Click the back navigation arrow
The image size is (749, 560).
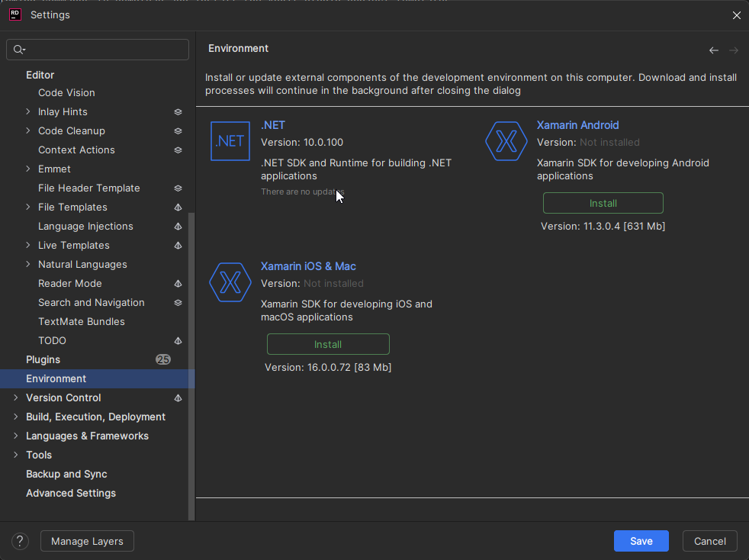coord(714,50)
